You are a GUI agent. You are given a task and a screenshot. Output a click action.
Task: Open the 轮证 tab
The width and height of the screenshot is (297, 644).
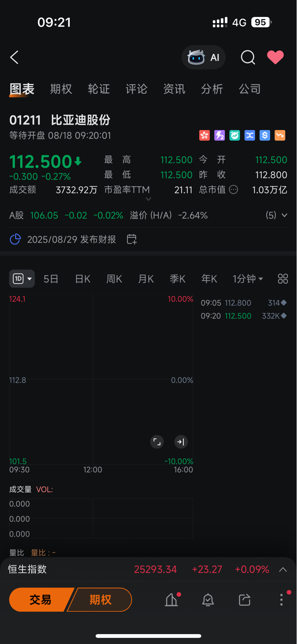point(99,89)
